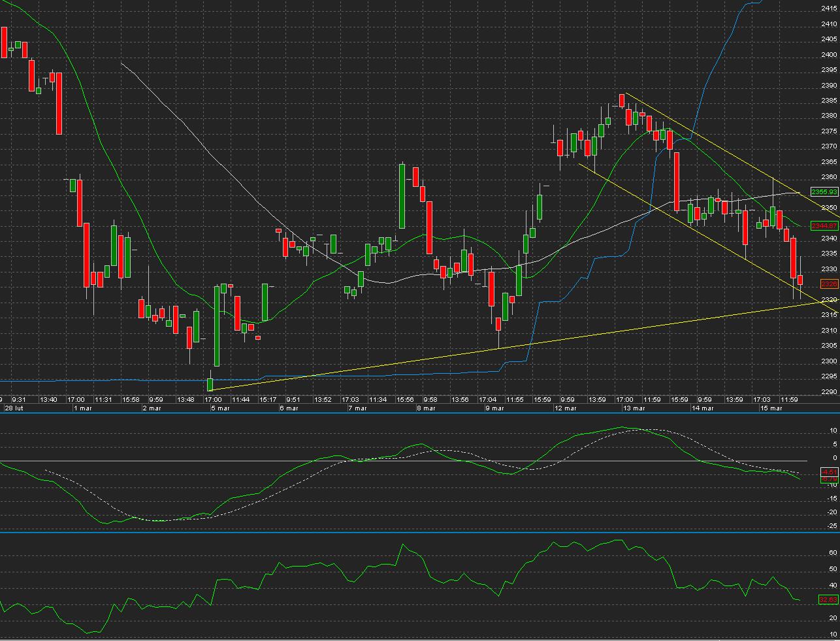This screenshot has width=840, height=641.
Task: Click the 9 mar date on the time axis
Action: pyautogui.click(x=494, y=408)
